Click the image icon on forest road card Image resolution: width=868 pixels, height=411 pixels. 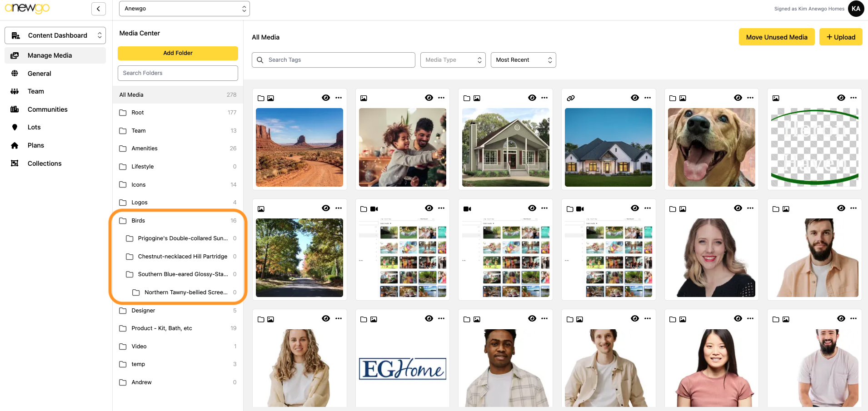pyautogui.click(x=261, y=209)
